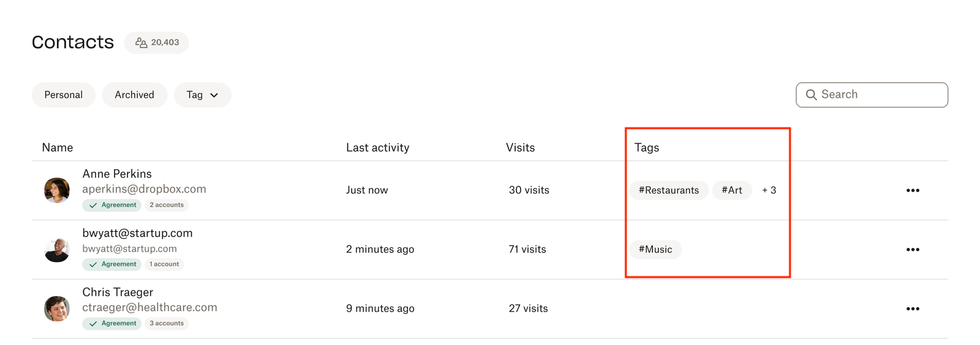Open more options for Anne Perkins
980x345 pixels.
913,191
